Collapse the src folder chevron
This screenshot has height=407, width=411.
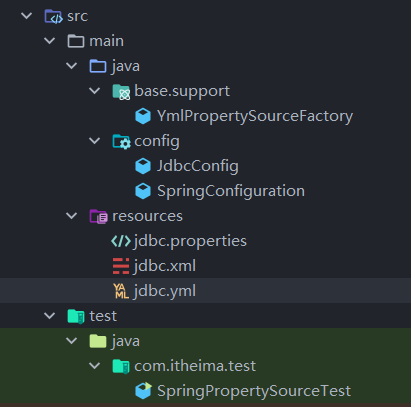pyautogui.click(x=26, y=16)
